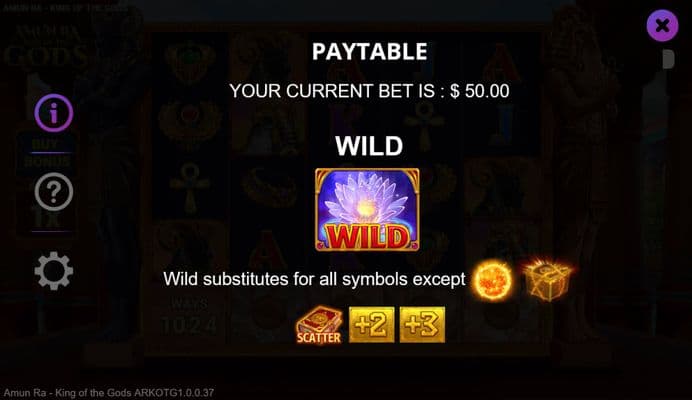
Task: Open the help question mark icon
Action: pyautogui.click(x=54, y=192)
